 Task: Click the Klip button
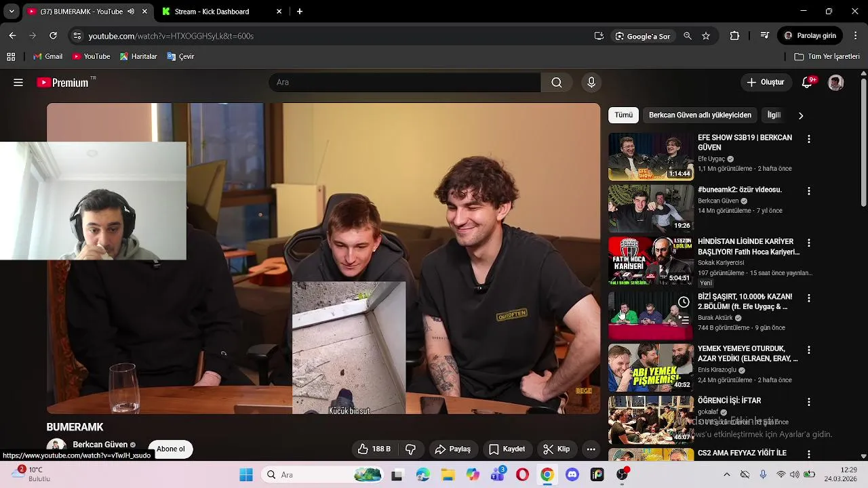557,449
